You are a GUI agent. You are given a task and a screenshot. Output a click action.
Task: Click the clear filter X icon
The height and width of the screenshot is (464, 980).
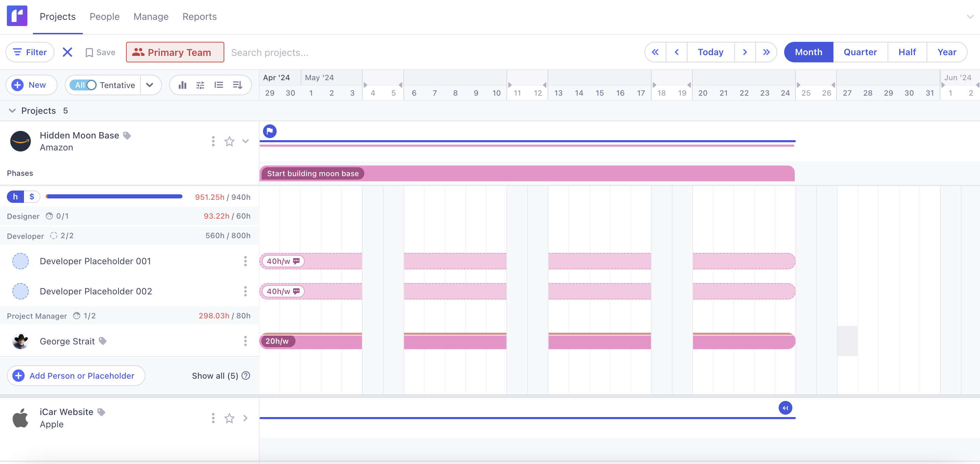67,52
